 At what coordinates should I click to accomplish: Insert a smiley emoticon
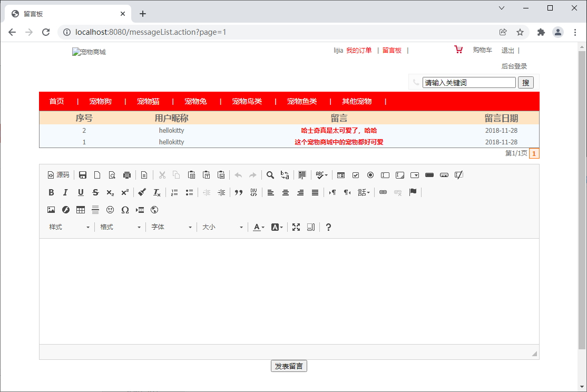coord(110,210)
